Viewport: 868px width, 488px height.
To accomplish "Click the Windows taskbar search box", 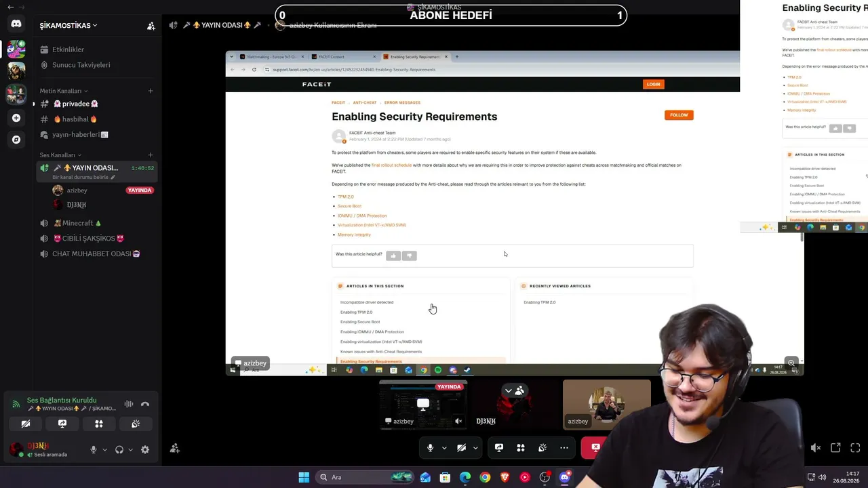I will click(366, 477).
